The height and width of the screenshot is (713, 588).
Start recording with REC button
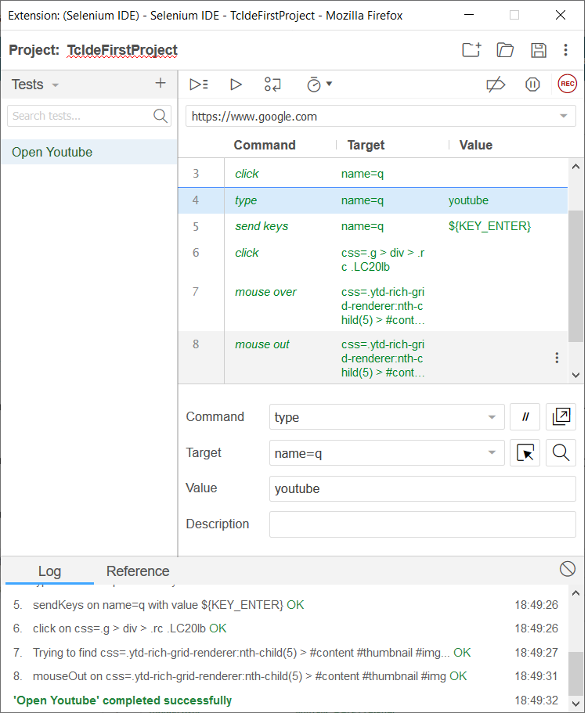tap(567, 84)
